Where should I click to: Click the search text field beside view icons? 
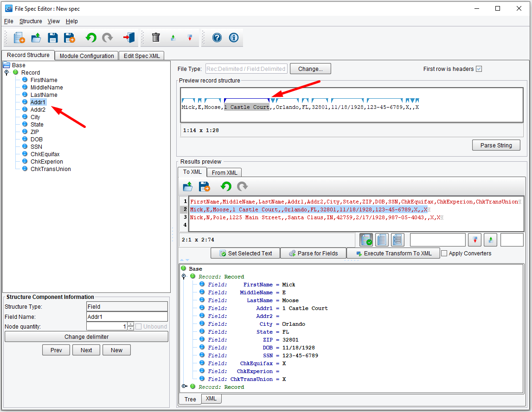(438, 240)
